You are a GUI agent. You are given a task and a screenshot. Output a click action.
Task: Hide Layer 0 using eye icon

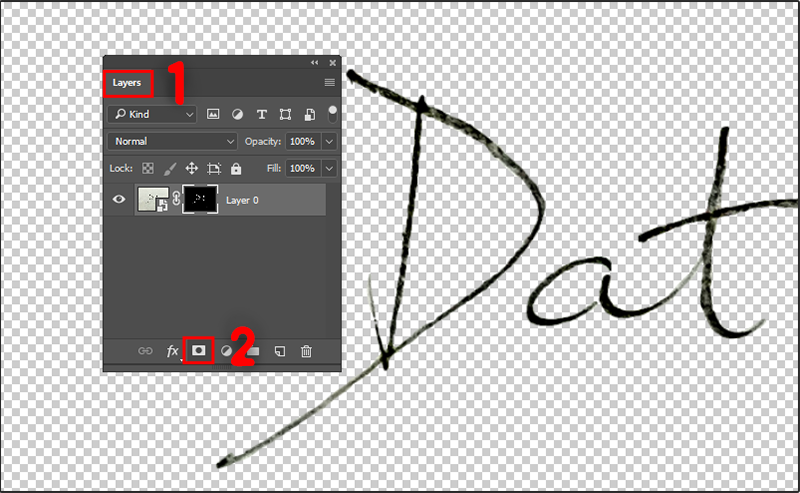(x=119, y=199)
